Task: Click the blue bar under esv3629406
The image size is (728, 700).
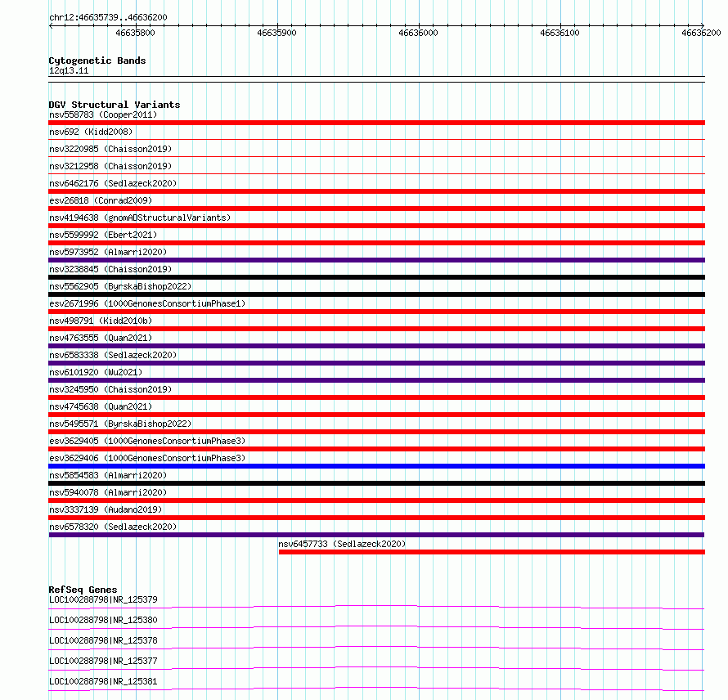Action: pos(376,466)
